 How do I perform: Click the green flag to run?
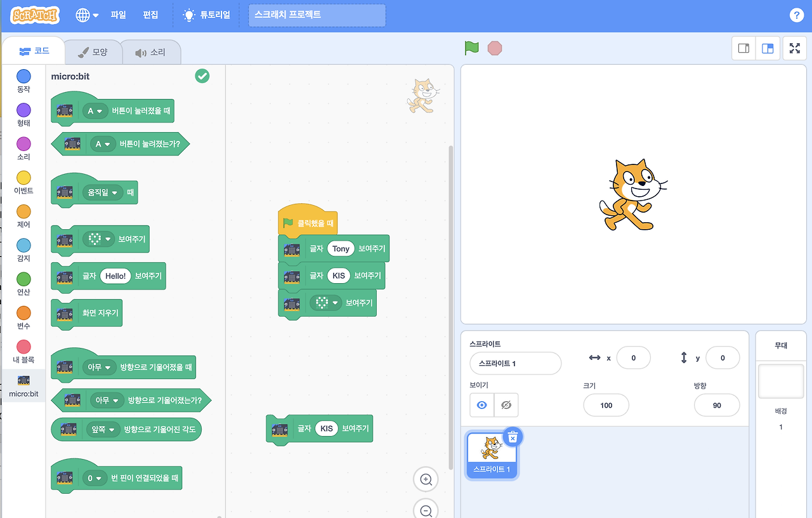[x=471, y=48]
